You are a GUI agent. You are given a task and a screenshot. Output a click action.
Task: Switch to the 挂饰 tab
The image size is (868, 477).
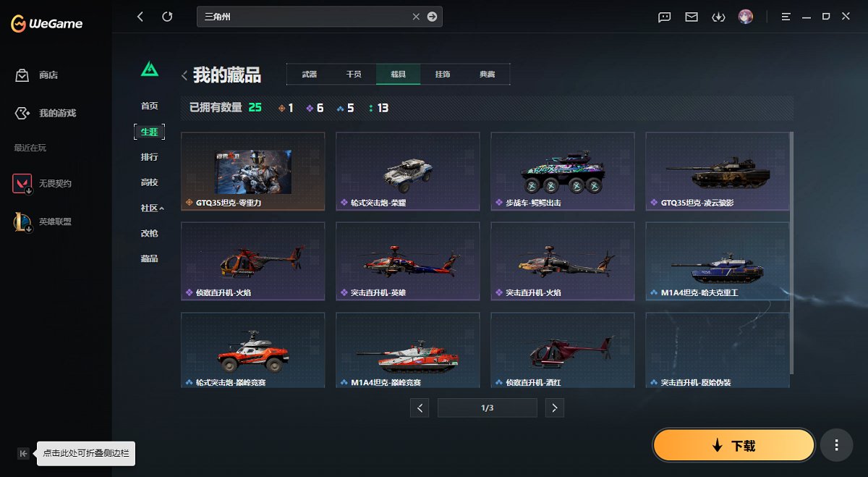click(x=443, y=74)
